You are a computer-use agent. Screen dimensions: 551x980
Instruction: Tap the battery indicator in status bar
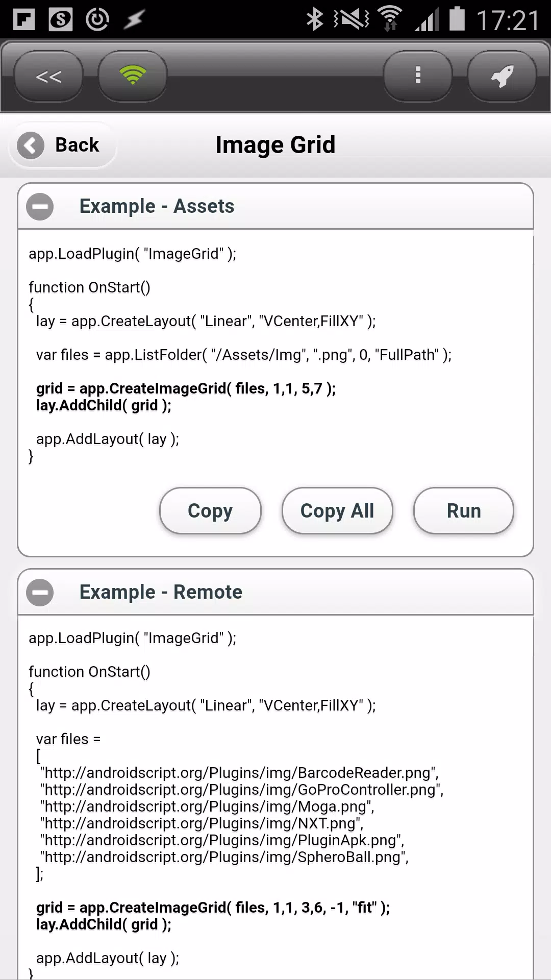(457, 19)
